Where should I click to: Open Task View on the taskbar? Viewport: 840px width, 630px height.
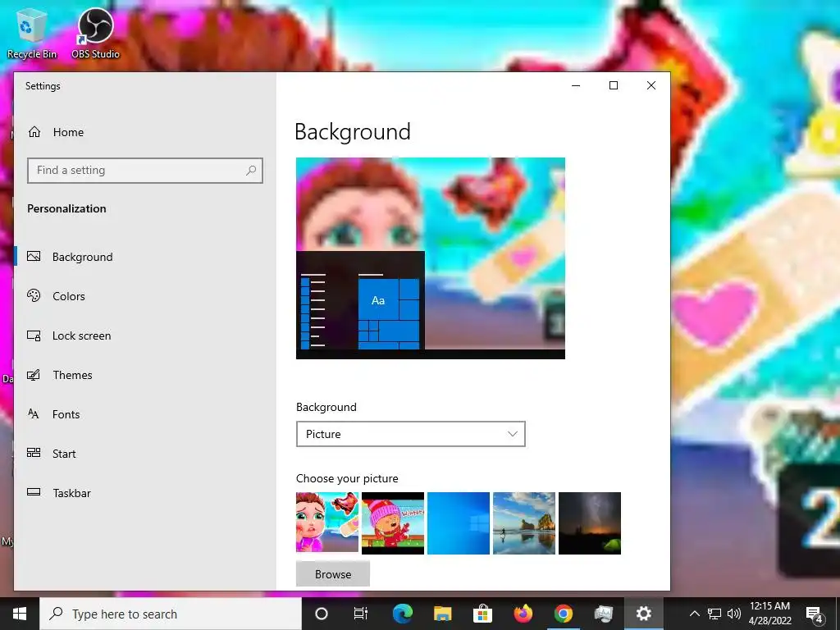coord(361,614)
